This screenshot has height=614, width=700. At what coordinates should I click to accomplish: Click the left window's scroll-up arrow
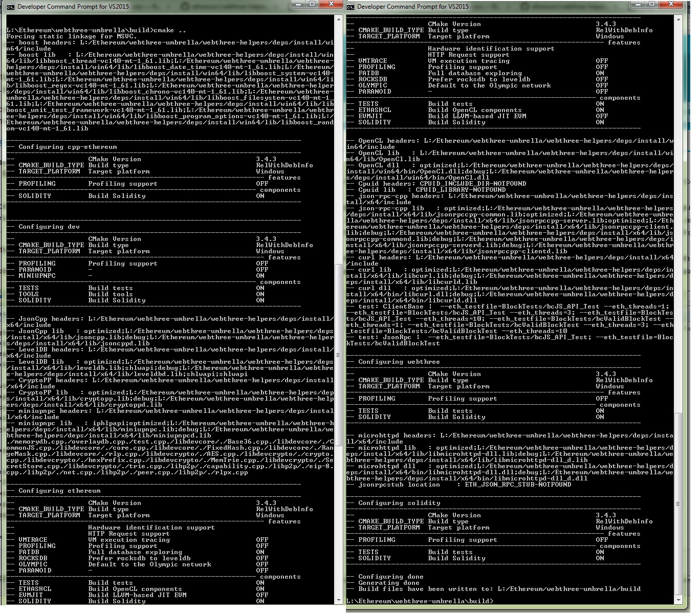tap(338, 19)
